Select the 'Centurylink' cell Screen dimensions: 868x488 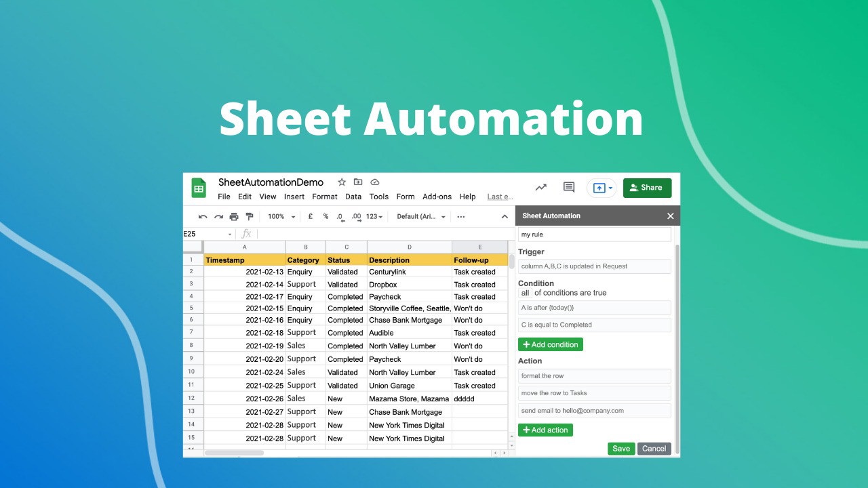tap(410, 272)
